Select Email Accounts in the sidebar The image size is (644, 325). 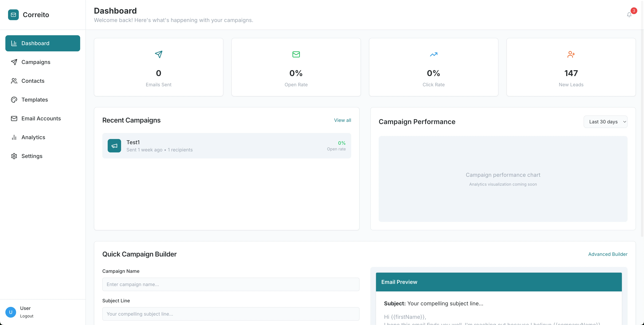(x=41, y=118)
